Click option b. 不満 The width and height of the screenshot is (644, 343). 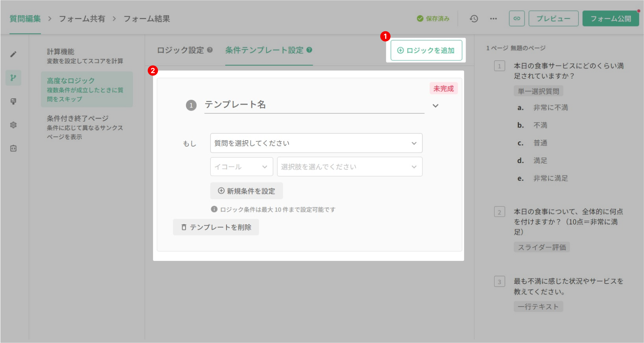pyautogui.click(x=532, y=125)
